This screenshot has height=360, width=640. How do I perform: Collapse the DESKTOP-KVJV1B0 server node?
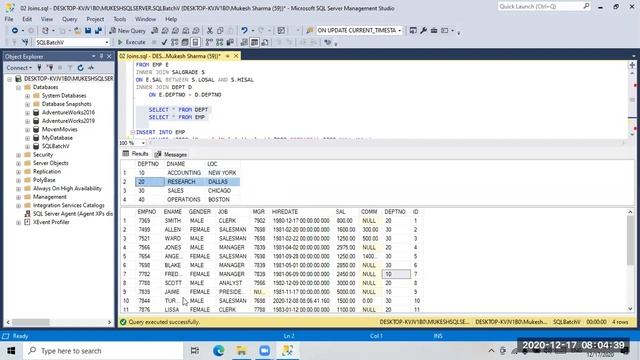click(9, 79)
